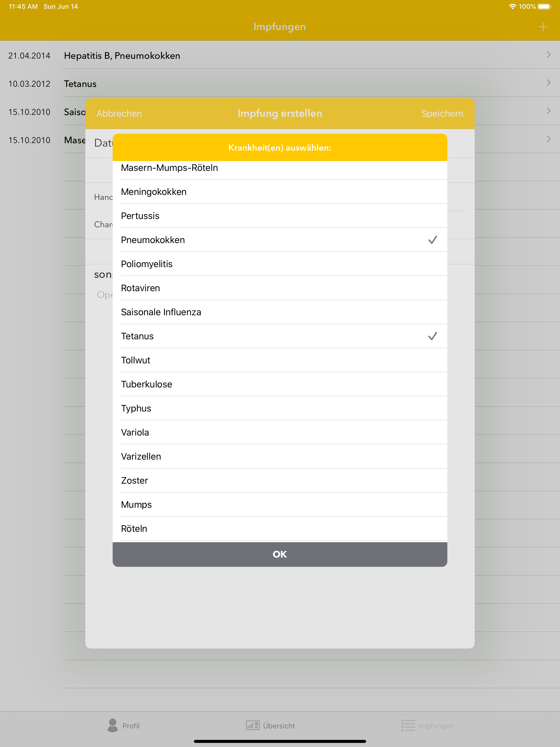Choose Röteln at list bottom
The height and width of the screenshot is (747, 560).
click(134, 529)
